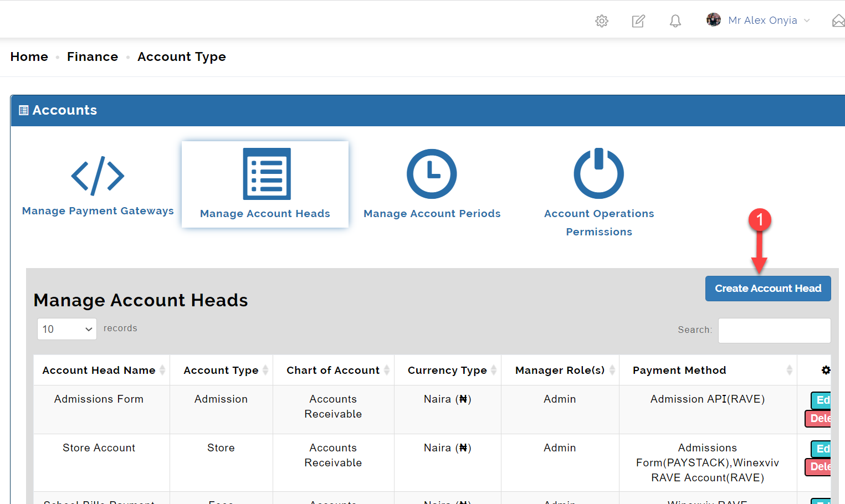Screen dimensions: 845x504
Task: Click Account Type breadcrumb
Action: click(x=182, y=56)
